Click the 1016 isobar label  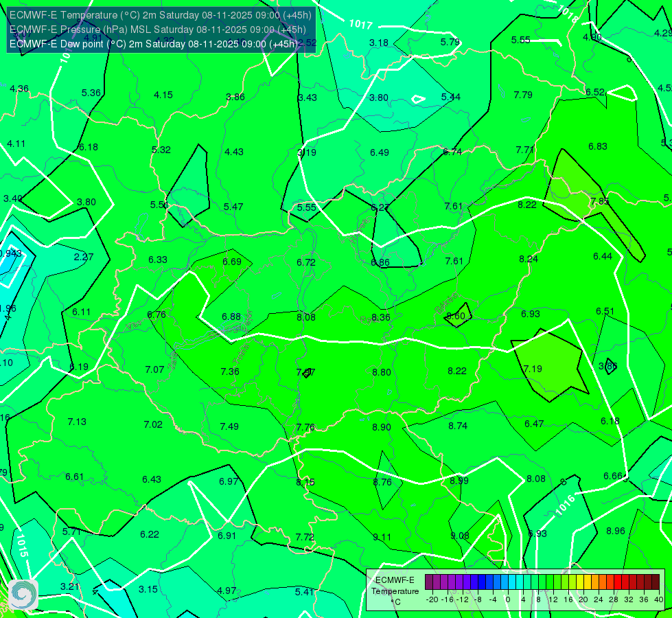pyautogui.click(x=565, y=505)
